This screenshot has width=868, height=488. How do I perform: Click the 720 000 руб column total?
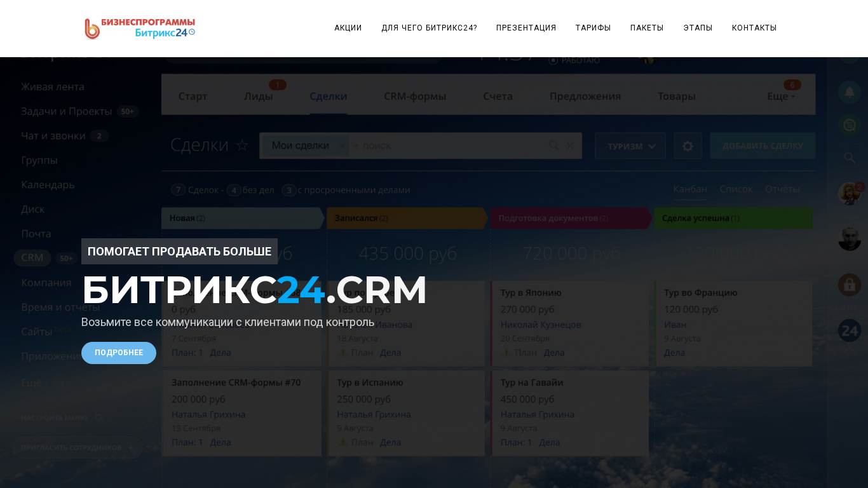coord(572,254)
